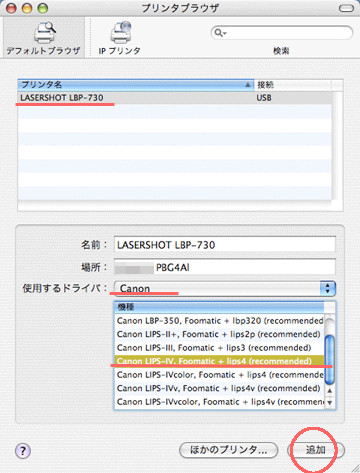360x473 pixels.
Task: Select LASERSHOT LBP-730 printer row
Action: point(175,98)
